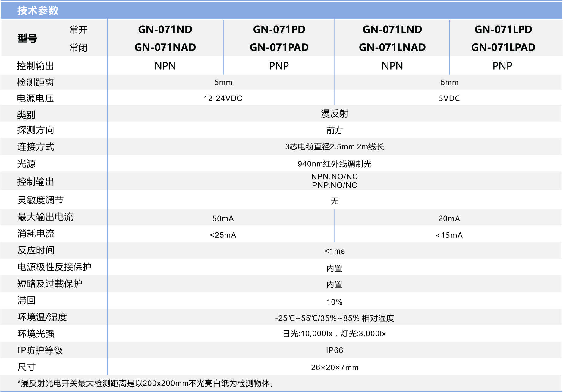This screenshot has height=392, width=563.
Task: Click the GN-071LPAD model name
Action: click(503, 47)
